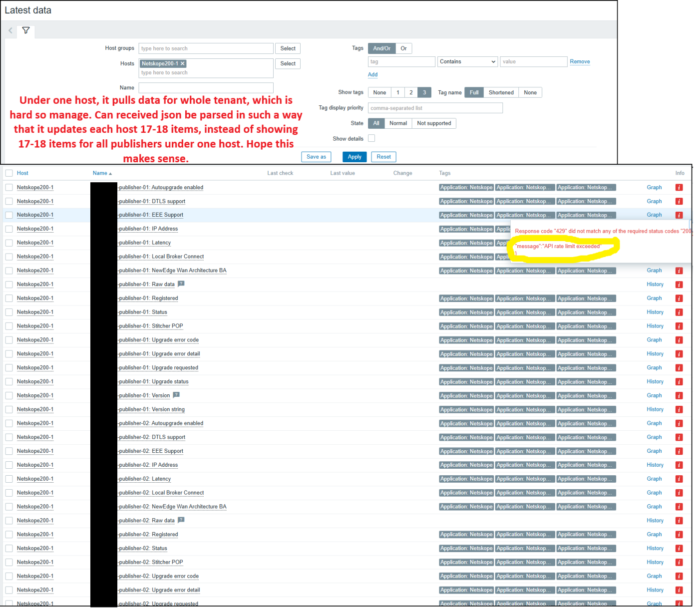Viewport: 700px width, 613px height.
Task: Click the Name filter input field
Action: [x=206, y=87]
